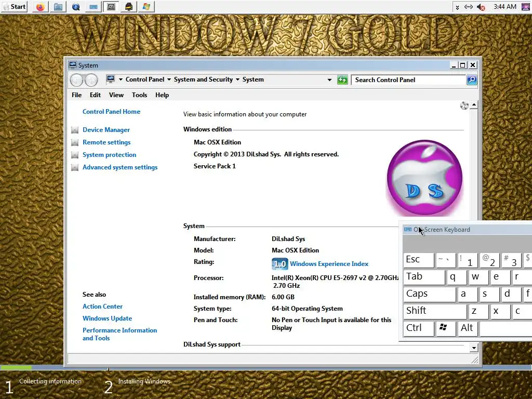
Task: Open the Tools menu
Action: [x=139, y=95]
